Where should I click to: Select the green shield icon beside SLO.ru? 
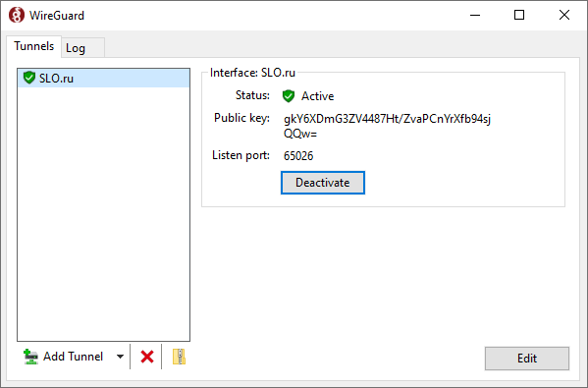coord(28,78)
